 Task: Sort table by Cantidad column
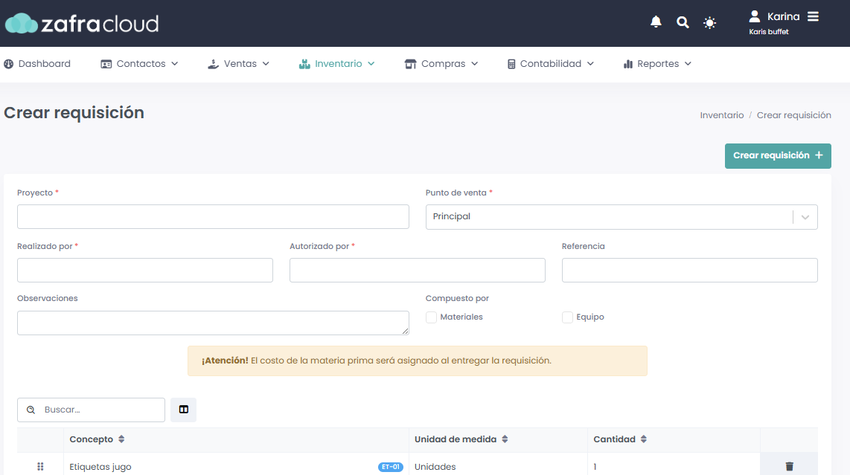pos(620,439)
